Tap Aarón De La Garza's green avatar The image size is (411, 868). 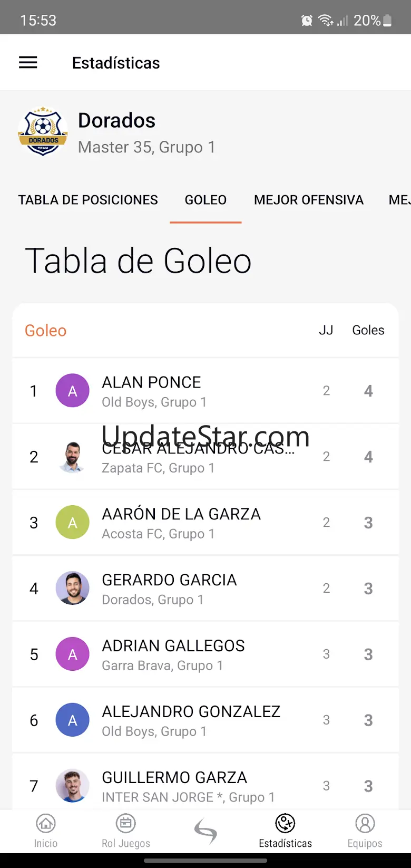coord(73,523)
